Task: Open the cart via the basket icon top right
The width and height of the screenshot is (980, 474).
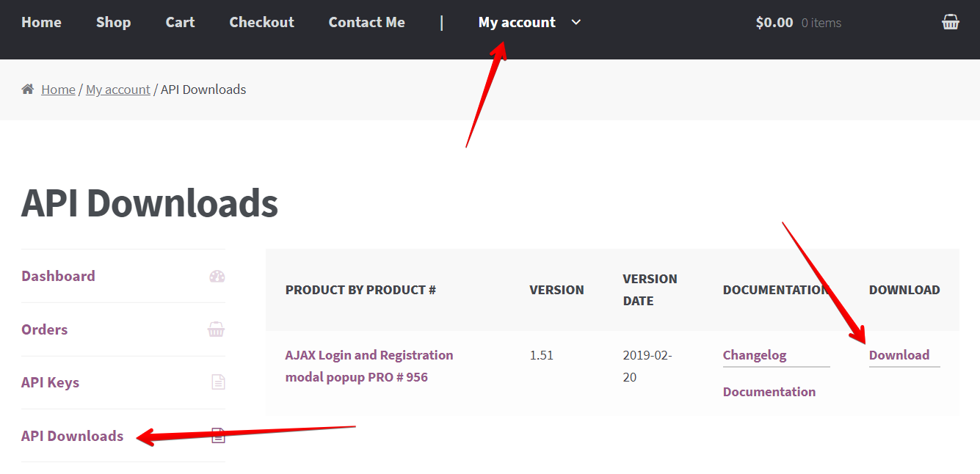Action: [x=950, y=21]
